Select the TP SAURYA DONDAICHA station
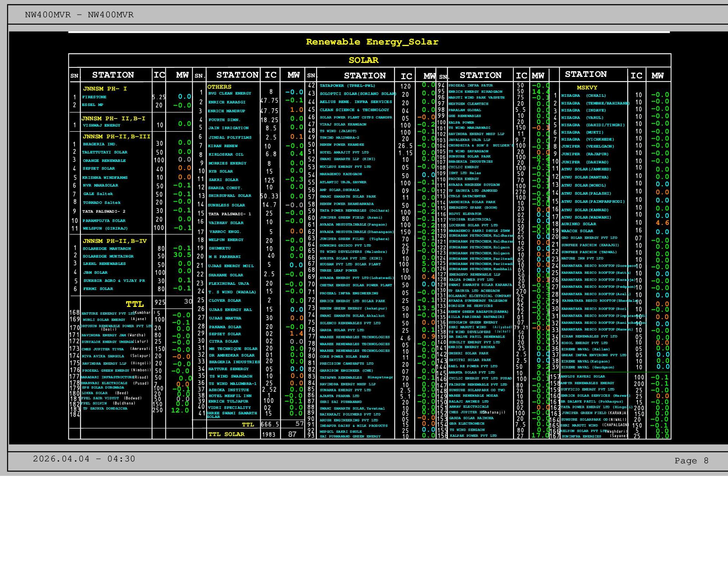This screenshot has height=563, width=728. click(x=105, y=408)
